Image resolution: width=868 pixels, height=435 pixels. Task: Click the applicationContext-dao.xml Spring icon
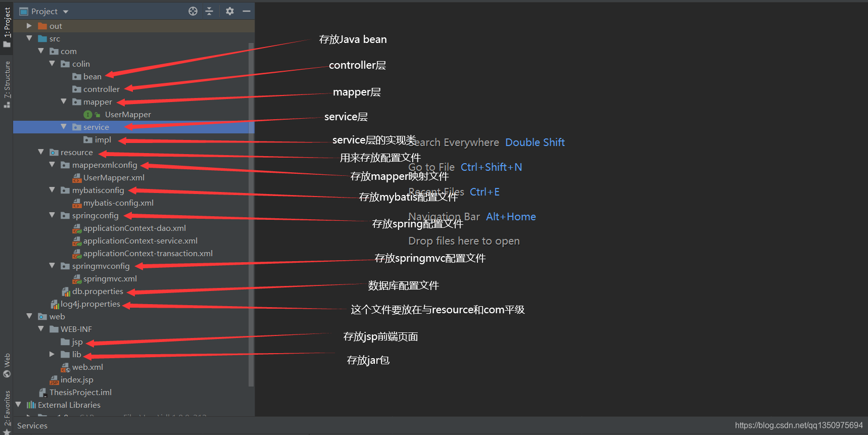(x=77, y=228)
